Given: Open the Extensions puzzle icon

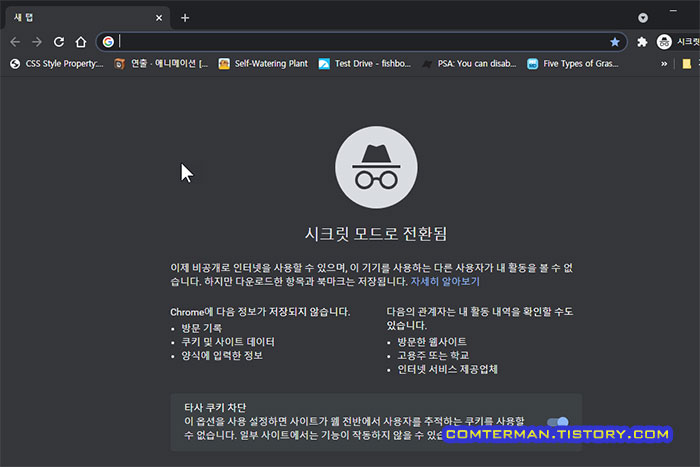Looking at the screenshot, I should click(x=642, y=42).
